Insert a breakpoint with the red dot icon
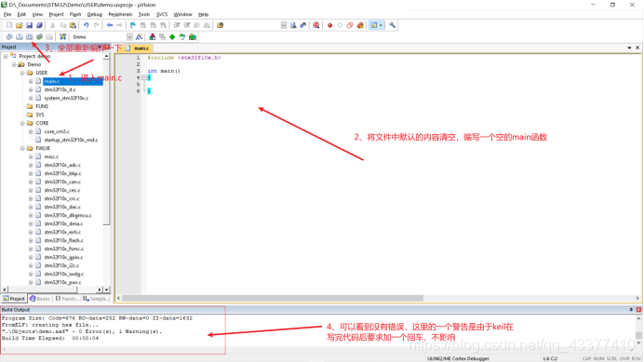Screen dimensions: 644x362 pyautogui.click(x=329, y=25)
